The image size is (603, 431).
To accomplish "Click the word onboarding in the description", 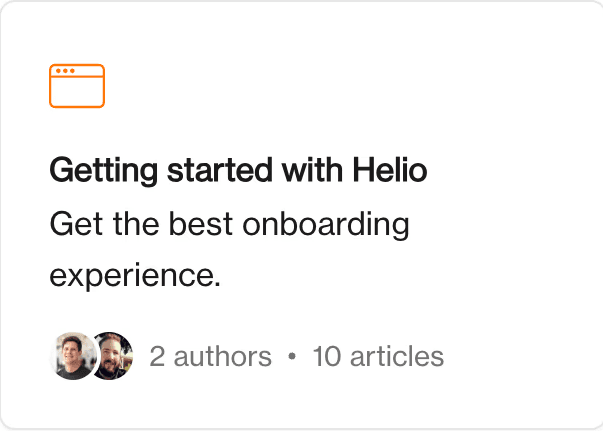I will pos(326,224).
